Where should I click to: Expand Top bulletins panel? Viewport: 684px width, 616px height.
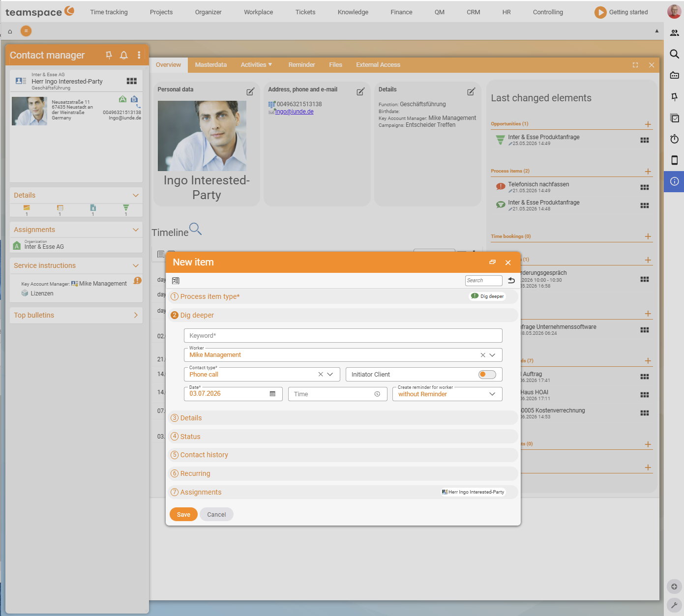point(136,316)
